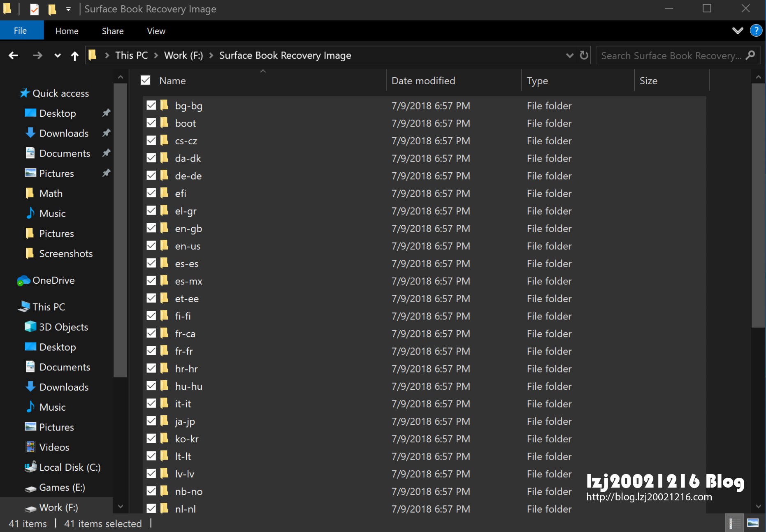The width and height of the screenshot is (766, 532).
Task: Expand the This PC breadcrumb chevron
Action: (156, 56)
